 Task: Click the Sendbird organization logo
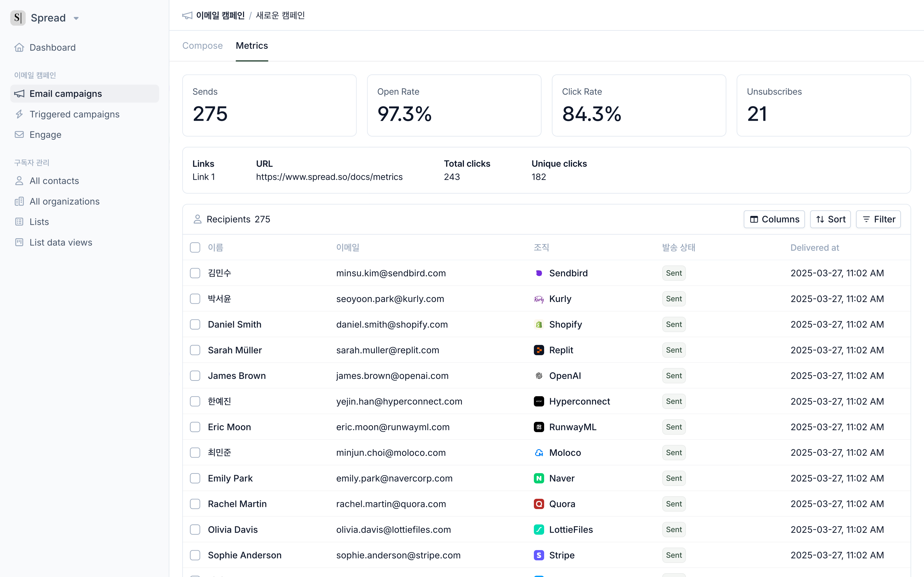pos(539,273)
